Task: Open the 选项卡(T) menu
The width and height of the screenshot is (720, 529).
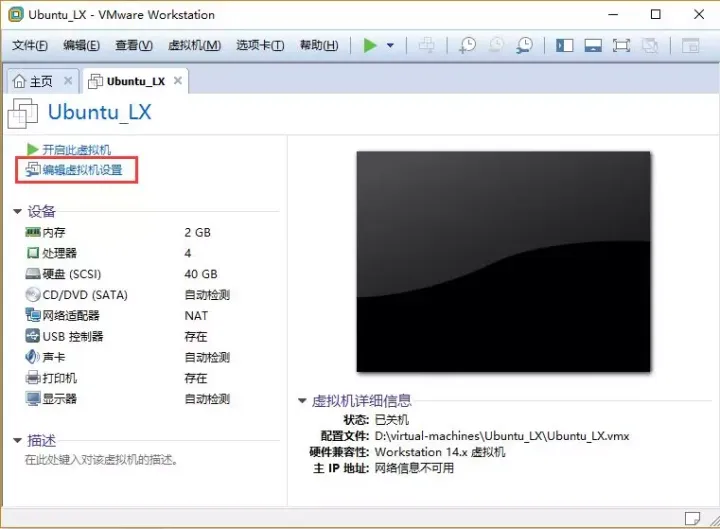Action: (x=260, y=45)
